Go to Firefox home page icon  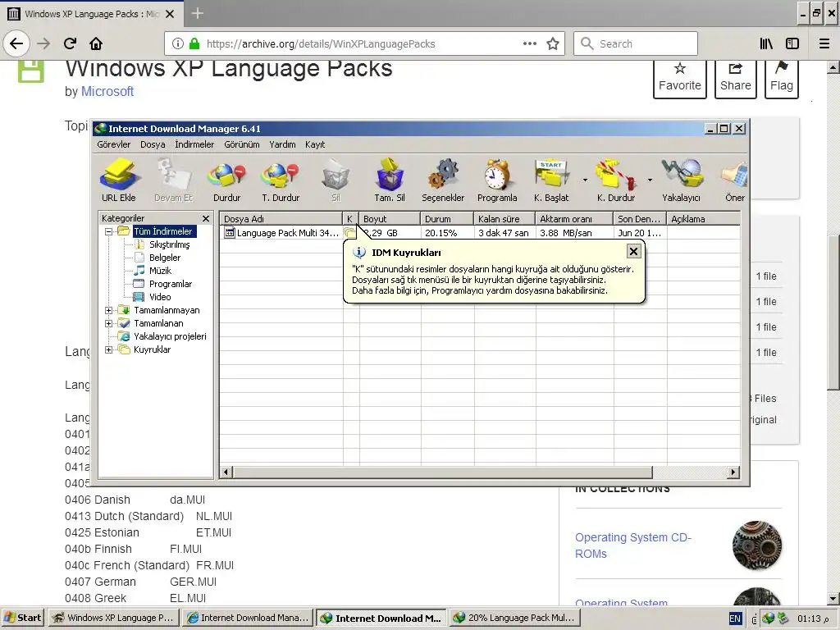click(96, 43)
